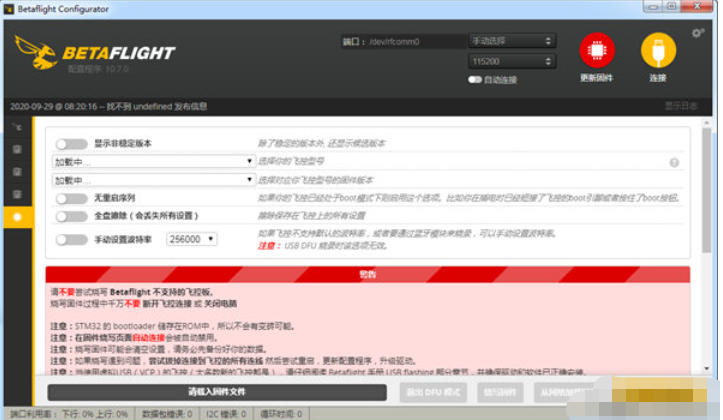Click 显示日志 (show log) link

tap(681, 106)
